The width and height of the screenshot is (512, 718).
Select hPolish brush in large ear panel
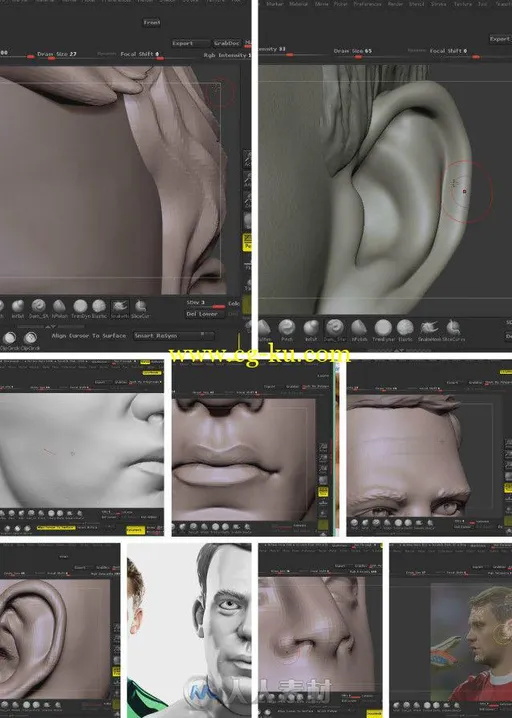[359, 330]
